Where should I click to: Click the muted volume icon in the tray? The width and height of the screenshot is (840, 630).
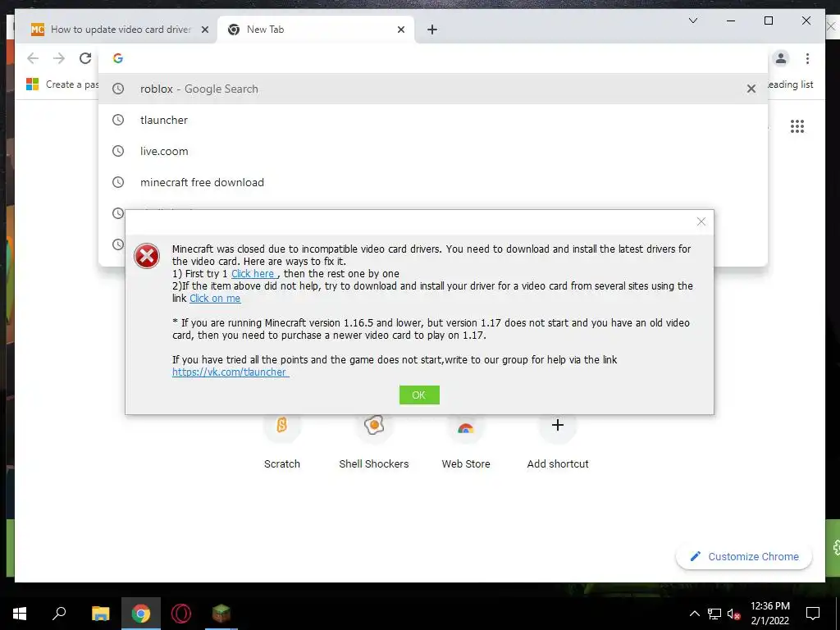click(734, 614)
